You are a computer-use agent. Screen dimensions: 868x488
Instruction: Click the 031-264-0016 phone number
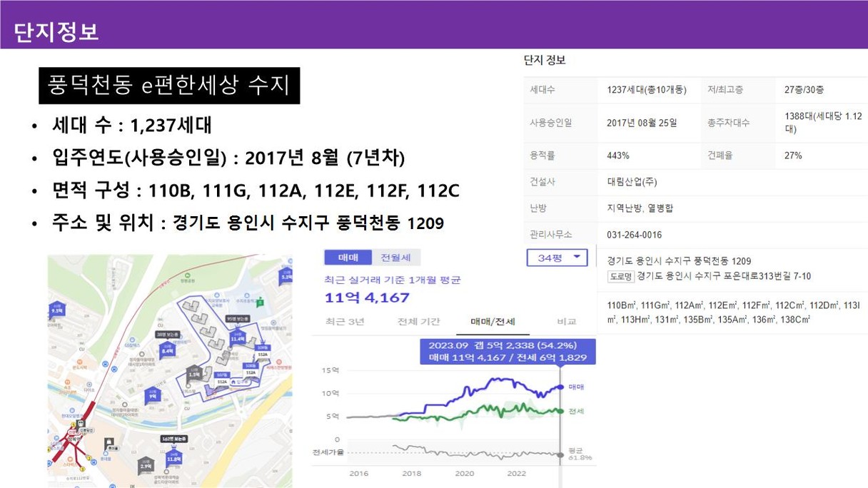point(635,235)
